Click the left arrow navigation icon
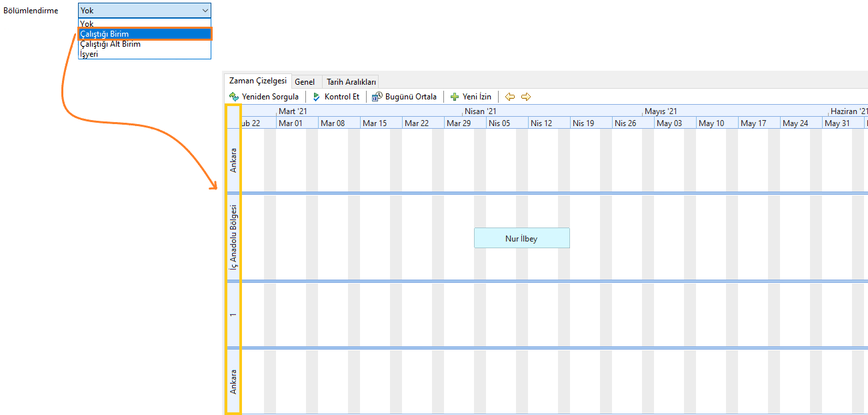Screen dimensions: 868x415 510,97
